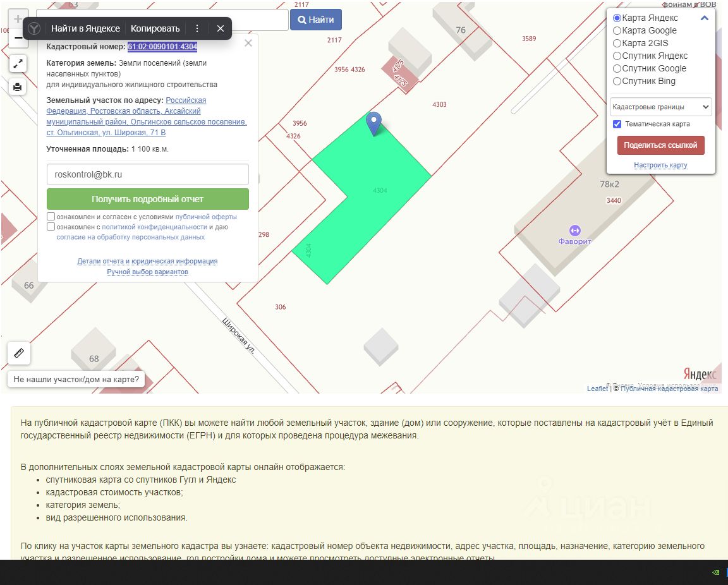Click Широкая ул. street label
Image resolution: width=728 pixels, height=585 pixels.
click(x=239, y=335)
